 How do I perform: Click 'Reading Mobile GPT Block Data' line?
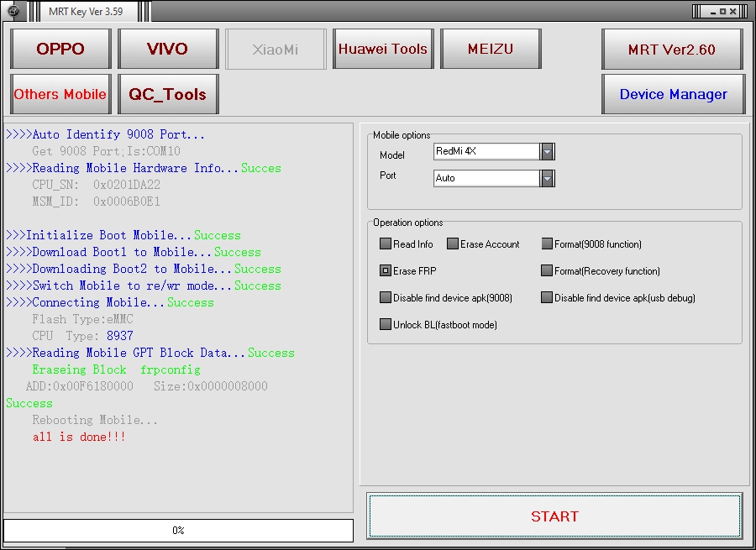[x=150, y=353]
